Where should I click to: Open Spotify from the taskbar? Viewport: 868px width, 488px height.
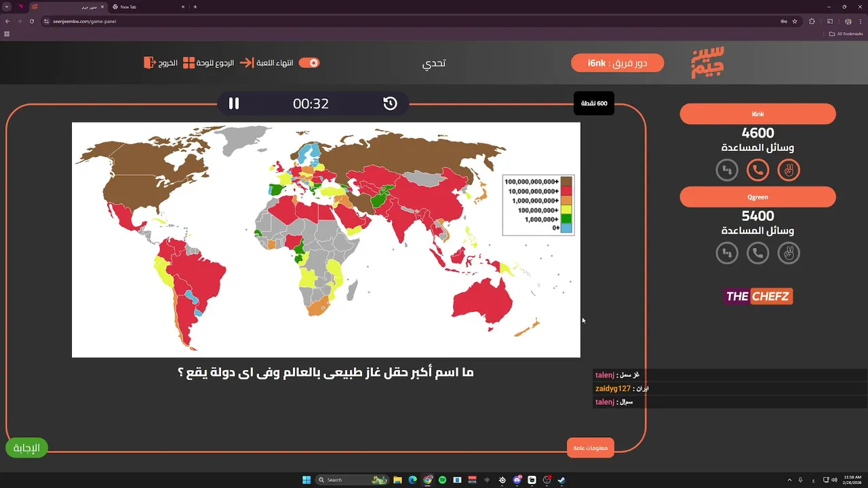[442, 480]
